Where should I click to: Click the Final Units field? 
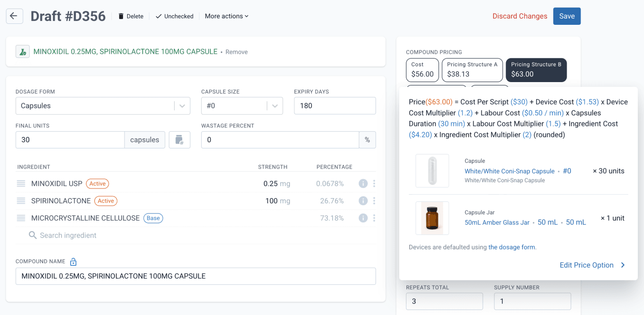pos(70,140)
